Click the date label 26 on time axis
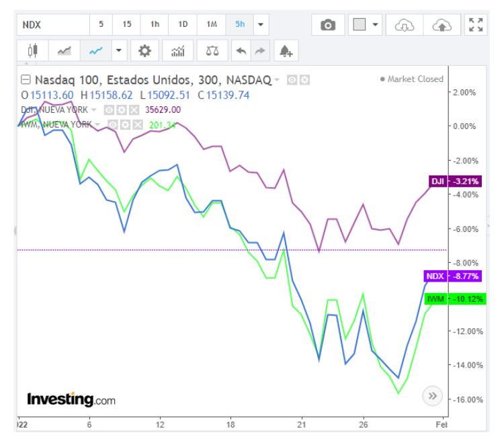This screenshot has width=504, height=441. (363, 425)
